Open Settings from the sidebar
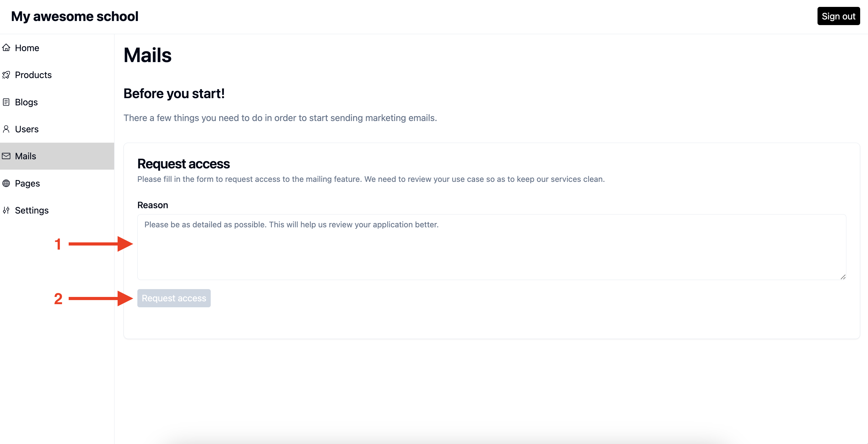Screen dimensions: 868x444 click(x=31, y=210)
